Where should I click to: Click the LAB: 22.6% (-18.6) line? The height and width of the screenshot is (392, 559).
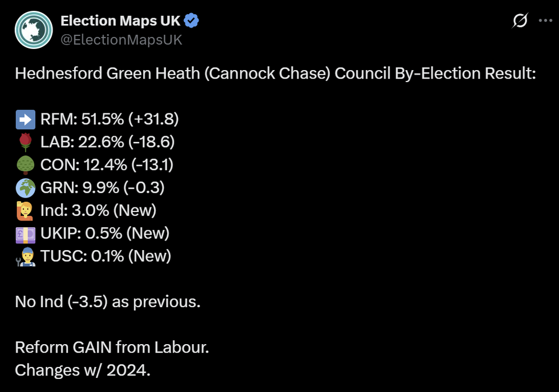[107, 142]
